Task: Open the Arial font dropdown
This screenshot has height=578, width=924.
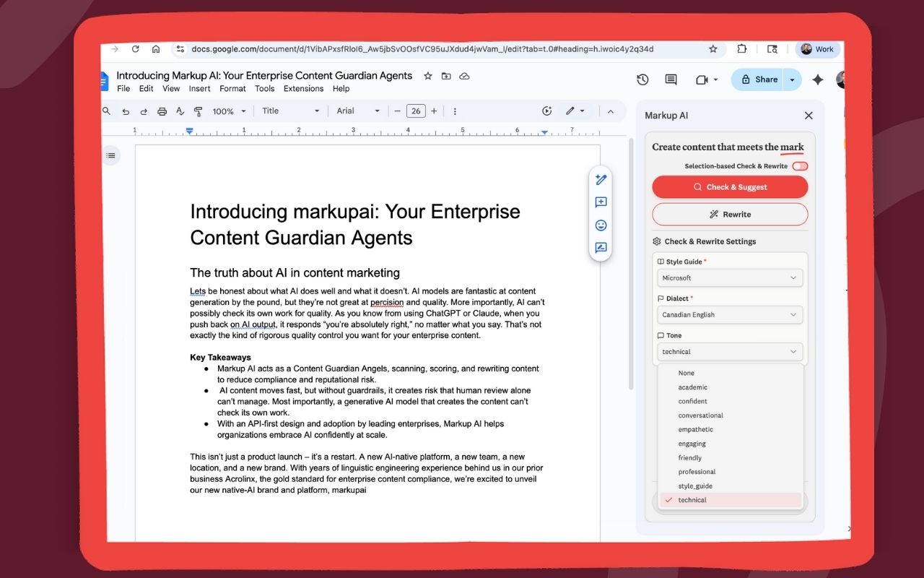Action: (358, 111)
